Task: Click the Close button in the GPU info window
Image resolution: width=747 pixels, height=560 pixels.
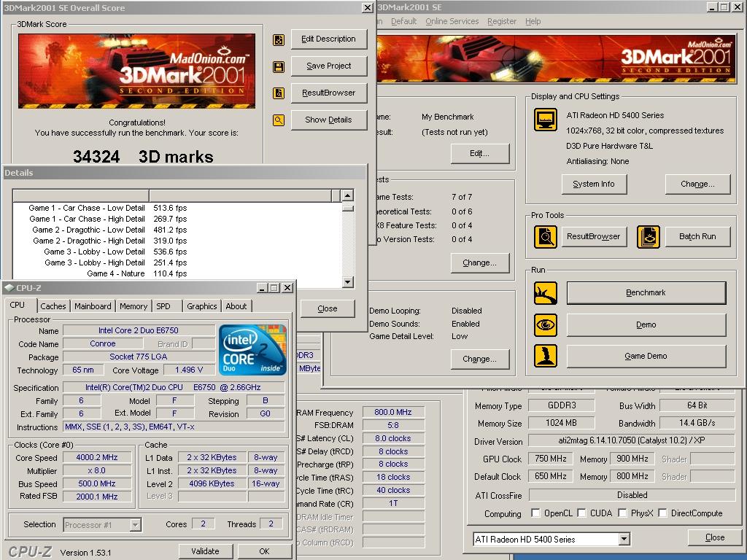Action: click(x=715, y=537)
